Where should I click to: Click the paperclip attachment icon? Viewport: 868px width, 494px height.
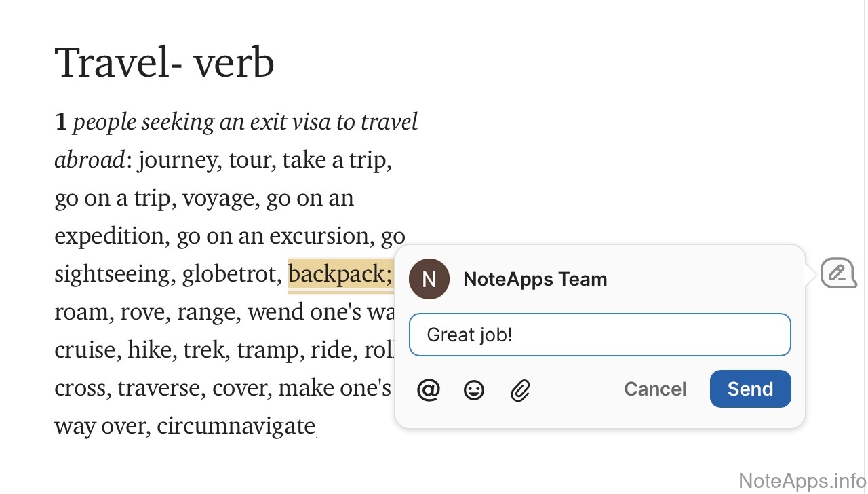519,390
